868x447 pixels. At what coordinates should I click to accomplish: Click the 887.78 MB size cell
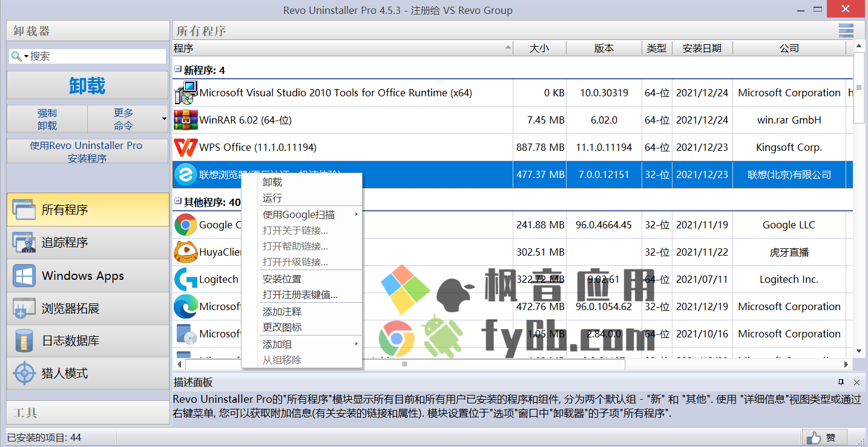pyautogui.click(x=541, y=147)
